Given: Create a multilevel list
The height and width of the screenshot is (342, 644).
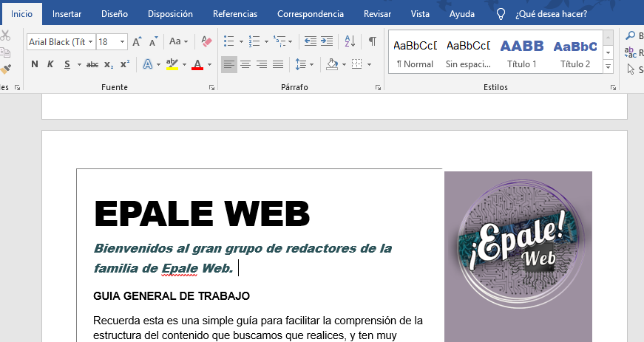Looking at the screenshot, I should pyautogui.click(x=279, y=41).
